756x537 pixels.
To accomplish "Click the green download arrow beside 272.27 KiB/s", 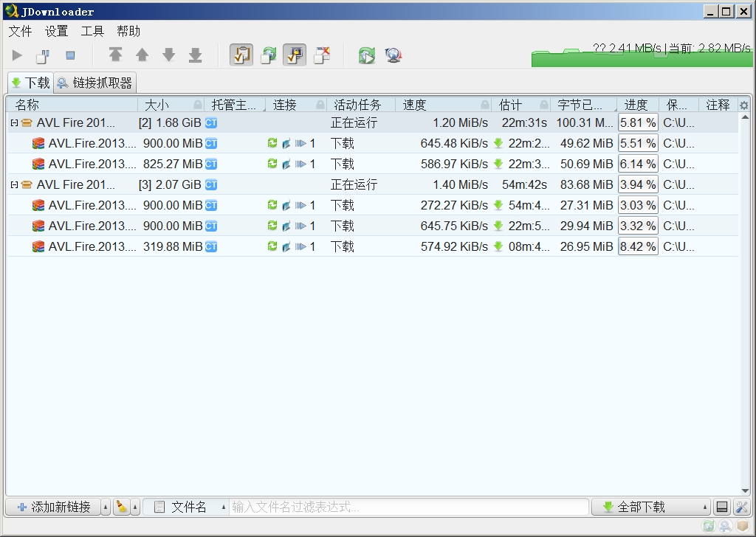I will point(498,205).
